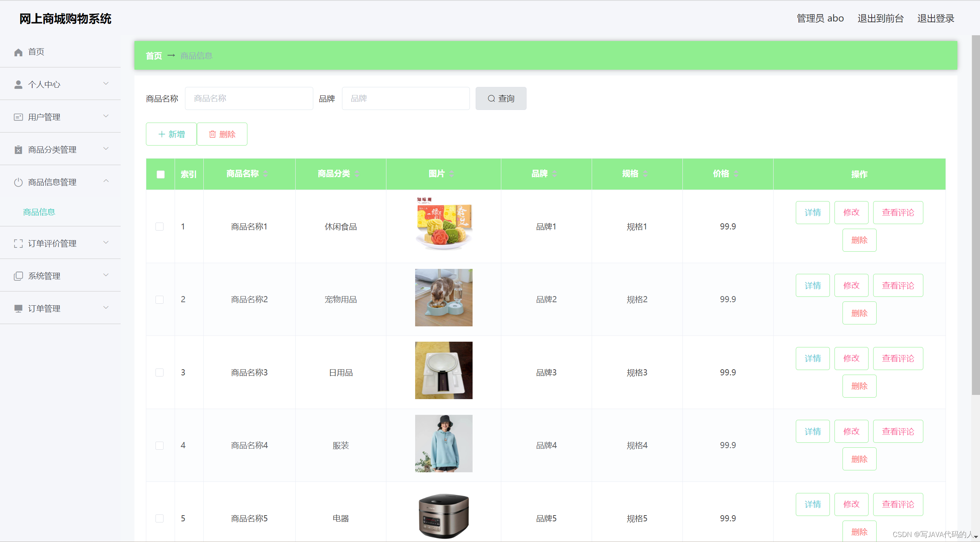This screenshot has height=542, width=980.
Task: Click the person icon for 个人中心
Action: [x=18, y=85]
